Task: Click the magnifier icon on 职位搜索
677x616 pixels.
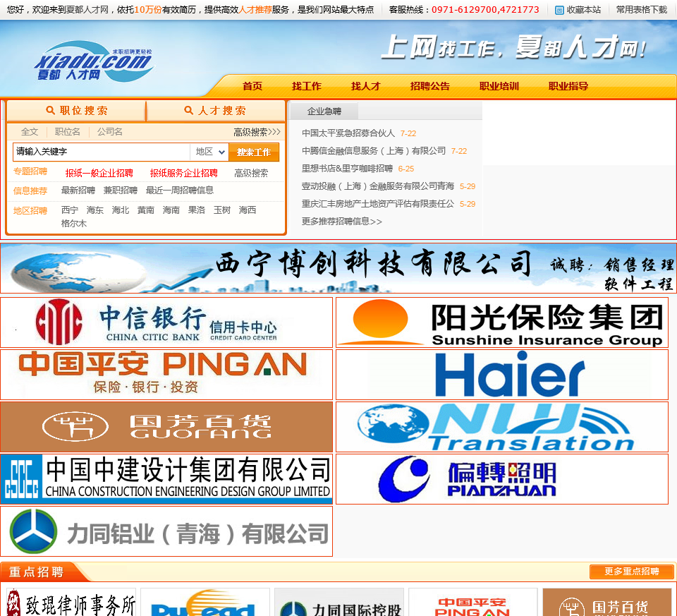Action: [51, 111]
